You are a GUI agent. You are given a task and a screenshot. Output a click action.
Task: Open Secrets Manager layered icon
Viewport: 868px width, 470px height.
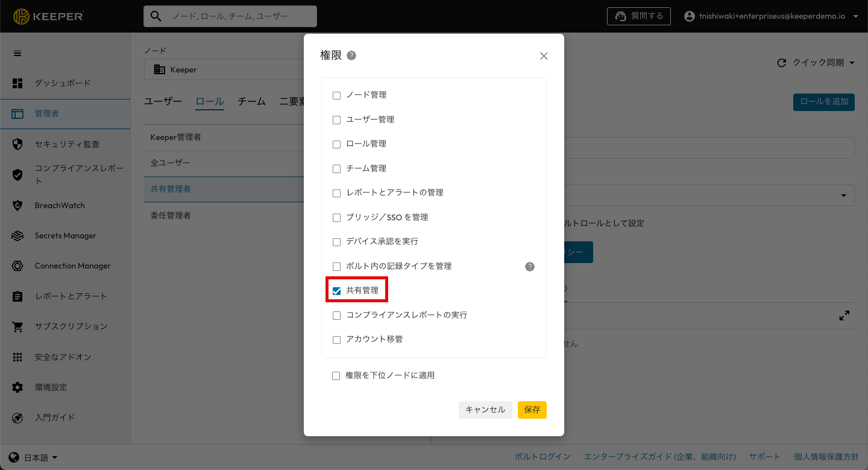pyautogui.click(x=17, y=236)
